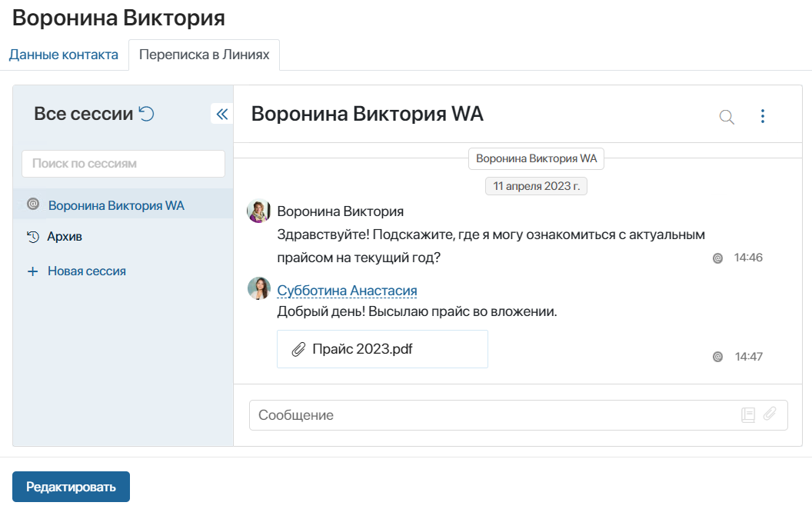Click the Редактировать button
This screenshot has width=812, height=509.
(x=71, y=487)
